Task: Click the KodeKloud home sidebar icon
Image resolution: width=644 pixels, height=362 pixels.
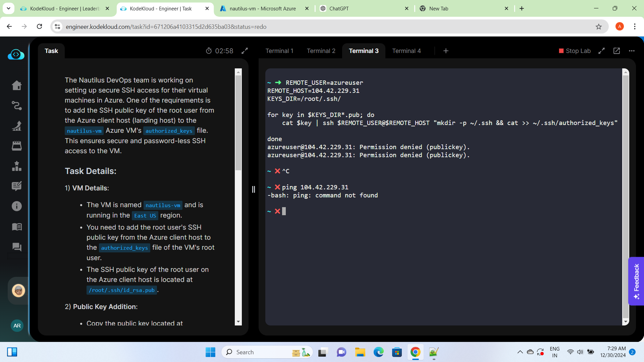Action: tap(17, 85)
